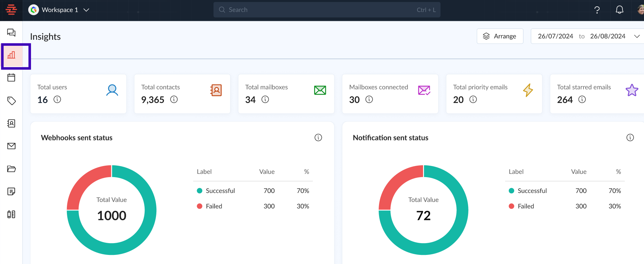Click info icon on Notification sent status

pos(630,138)
